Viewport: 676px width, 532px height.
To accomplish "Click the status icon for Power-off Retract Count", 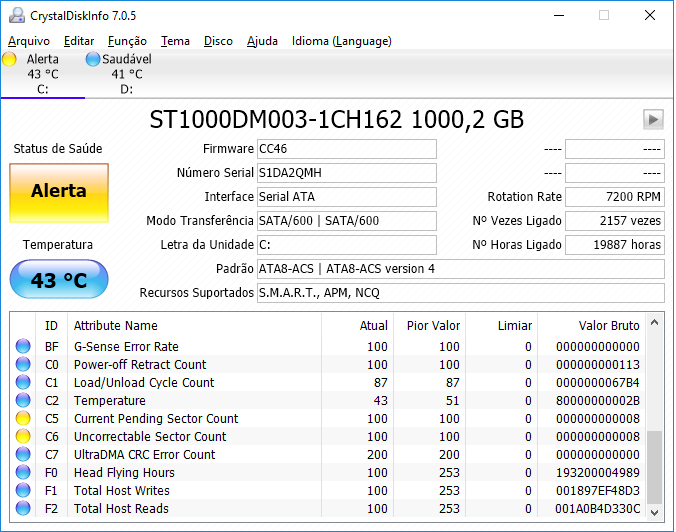I will 23,364.
